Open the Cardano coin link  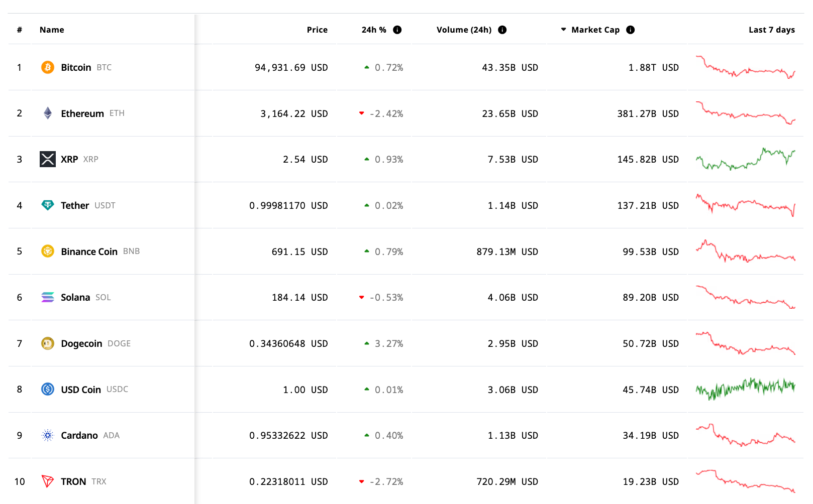(79, 435)
